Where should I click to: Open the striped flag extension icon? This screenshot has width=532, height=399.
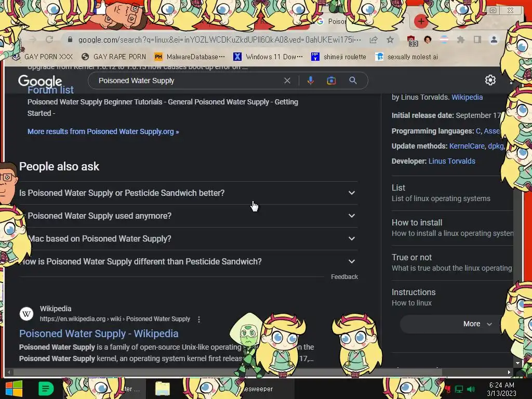(444, 39)
